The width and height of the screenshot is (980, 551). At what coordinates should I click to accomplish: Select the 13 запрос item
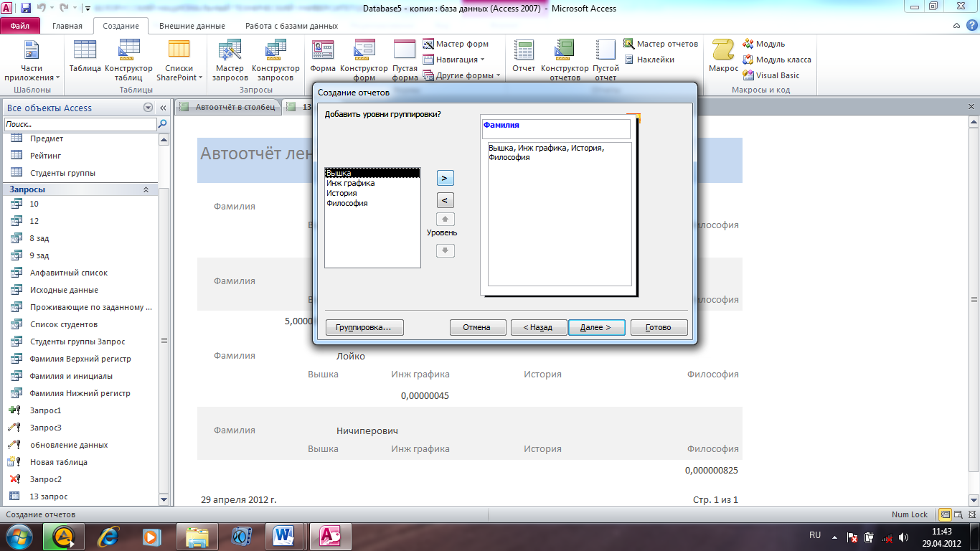[x=80, y=496]
